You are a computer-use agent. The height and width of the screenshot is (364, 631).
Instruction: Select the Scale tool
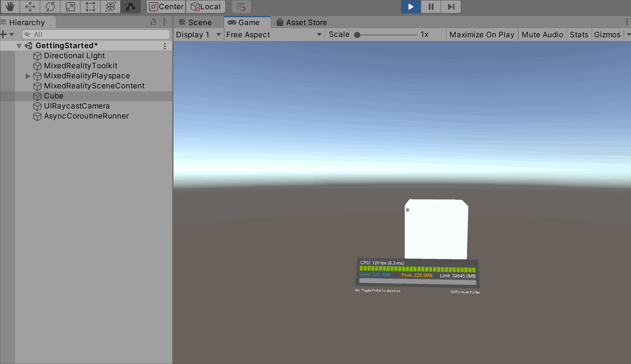[70, 7]
